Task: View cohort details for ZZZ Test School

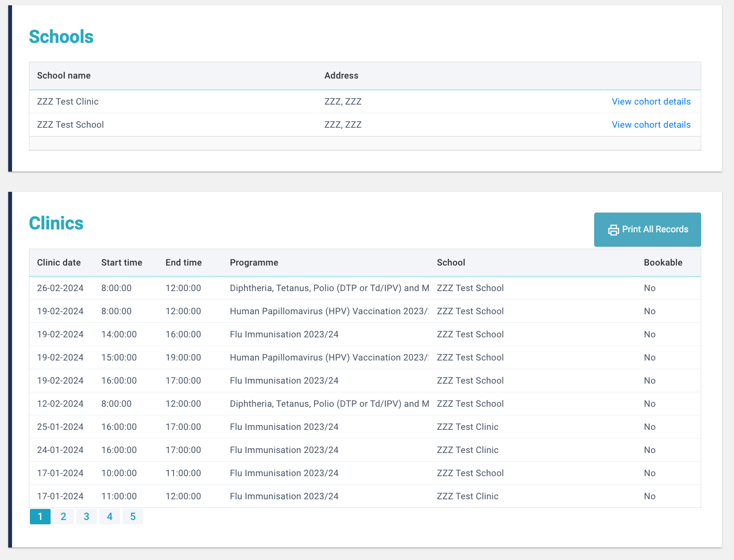Action: coord(651,125)
